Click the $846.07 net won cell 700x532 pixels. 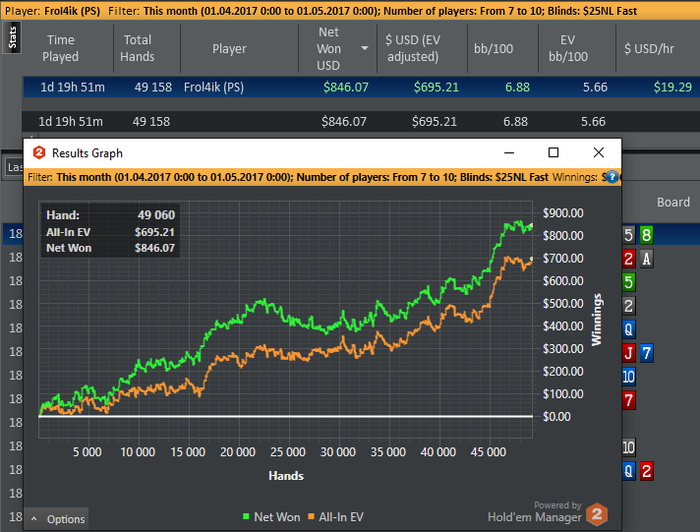346,87
